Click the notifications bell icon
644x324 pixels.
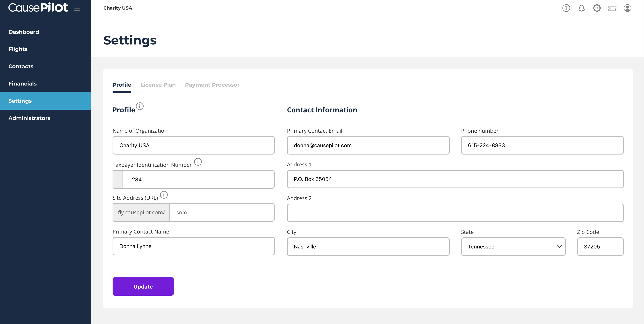[581, 8]
